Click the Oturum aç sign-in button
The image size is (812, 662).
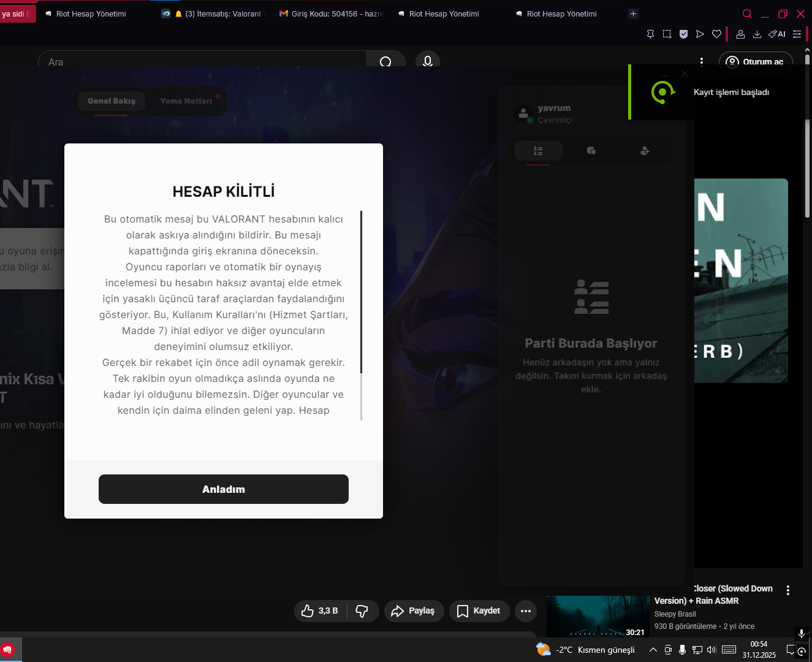click(756, 61)
